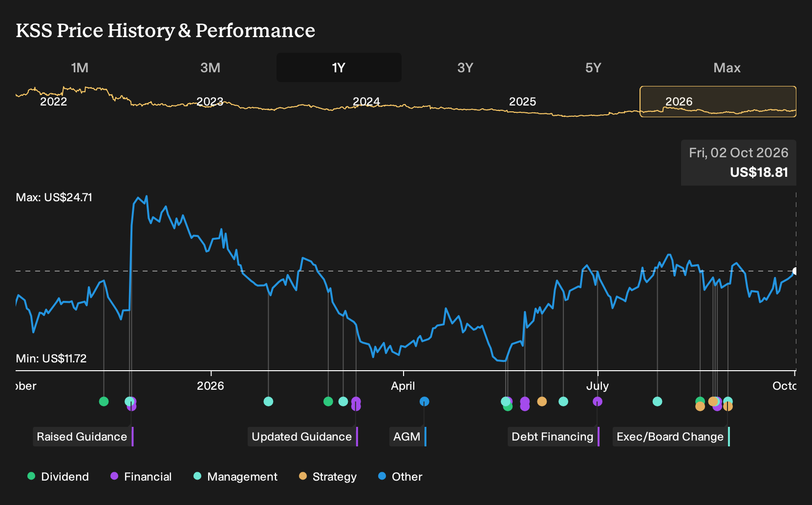Switch to the 5Y time range

coord(593,67)
